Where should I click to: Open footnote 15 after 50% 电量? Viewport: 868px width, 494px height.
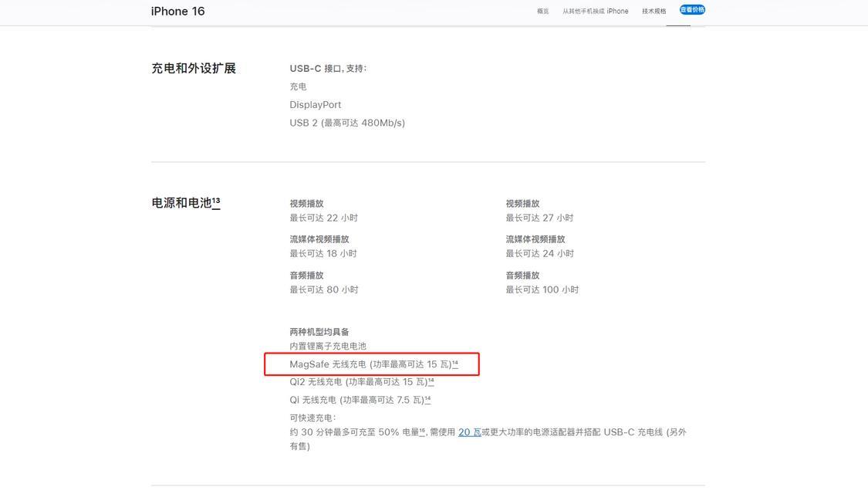pyautogui.click(x=422, y=431)
